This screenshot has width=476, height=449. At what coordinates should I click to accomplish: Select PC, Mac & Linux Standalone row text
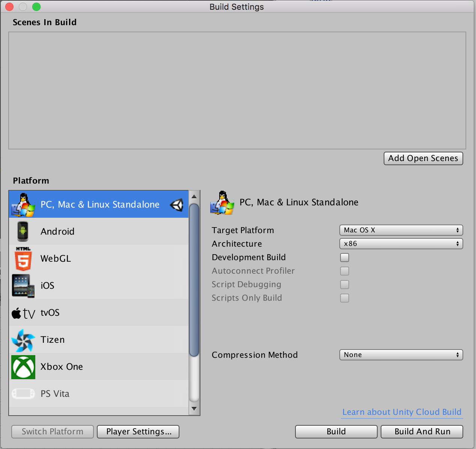pos(100,205)
